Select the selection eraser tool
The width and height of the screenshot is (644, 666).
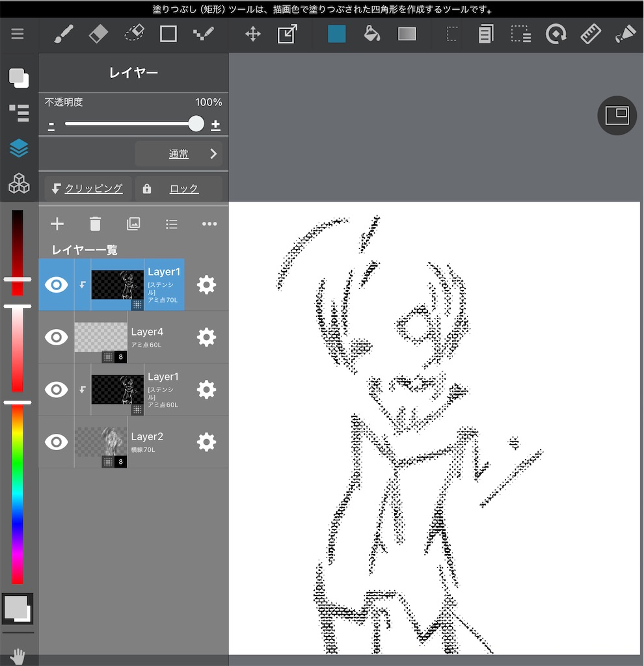click(134, 34)
